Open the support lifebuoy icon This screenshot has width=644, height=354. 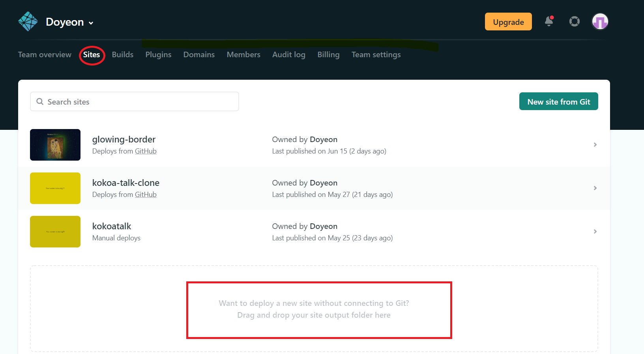(x=575, y=21)
